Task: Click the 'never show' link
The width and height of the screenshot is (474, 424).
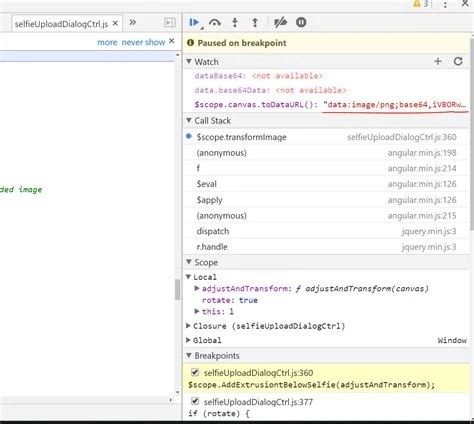Action: (x=143, y=42)
